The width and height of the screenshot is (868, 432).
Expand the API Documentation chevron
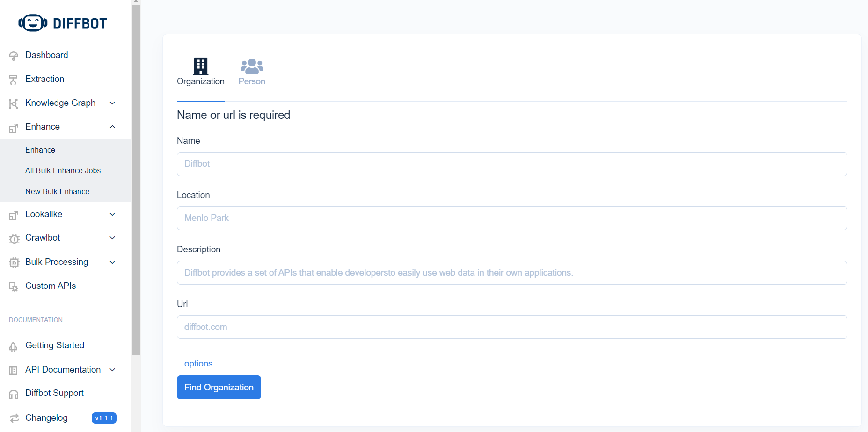(112, 370)
